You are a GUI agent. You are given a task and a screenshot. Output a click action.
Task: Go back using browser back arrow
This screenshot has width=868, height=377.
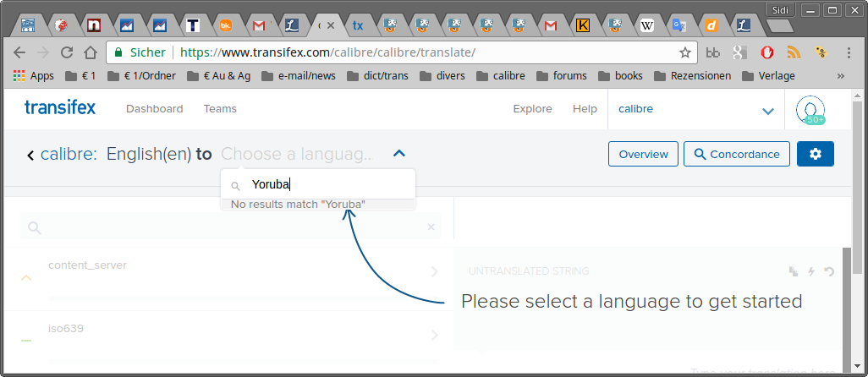[x=19, y=52]
